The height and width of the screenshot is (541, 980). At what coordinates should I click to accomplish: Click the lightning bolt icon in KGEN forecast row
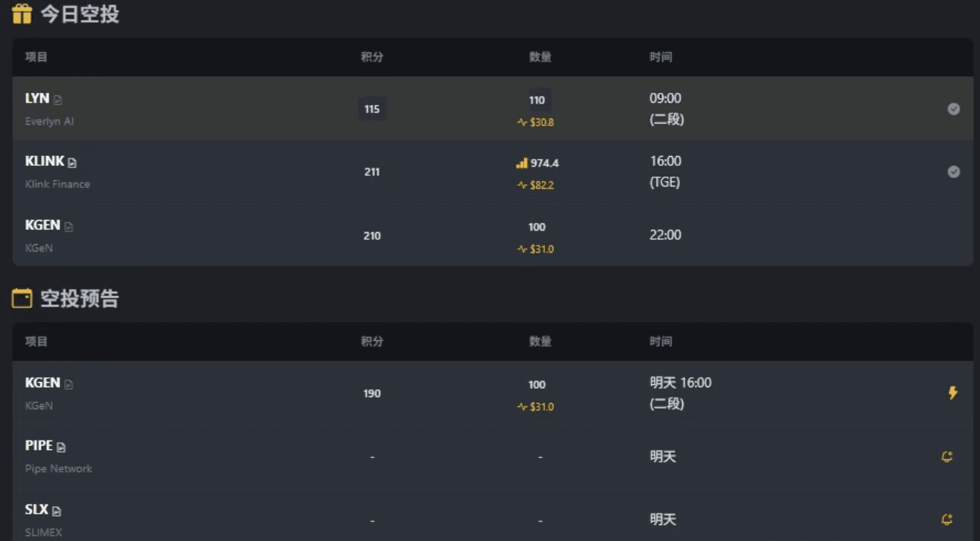[x=953, y=393]
